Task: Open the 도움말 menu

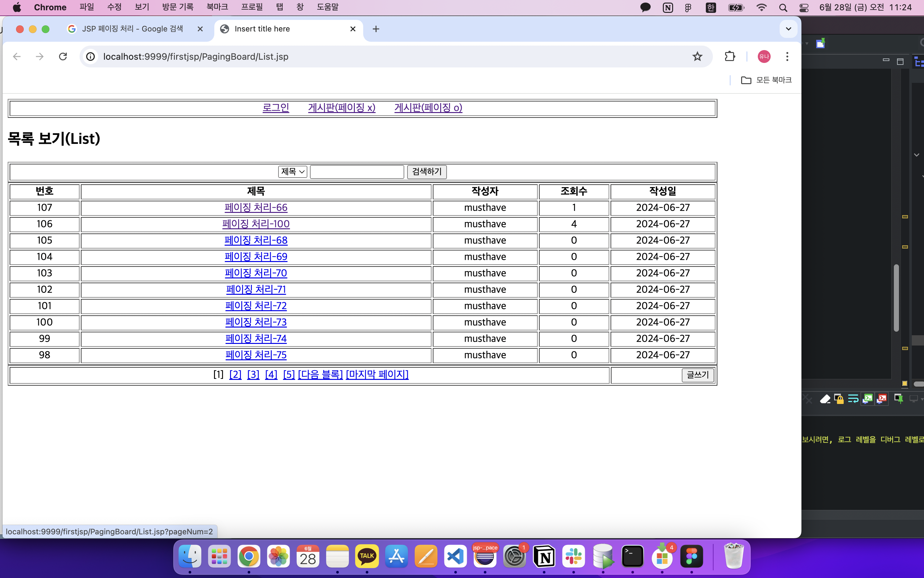Action: (x=328, y=7)
